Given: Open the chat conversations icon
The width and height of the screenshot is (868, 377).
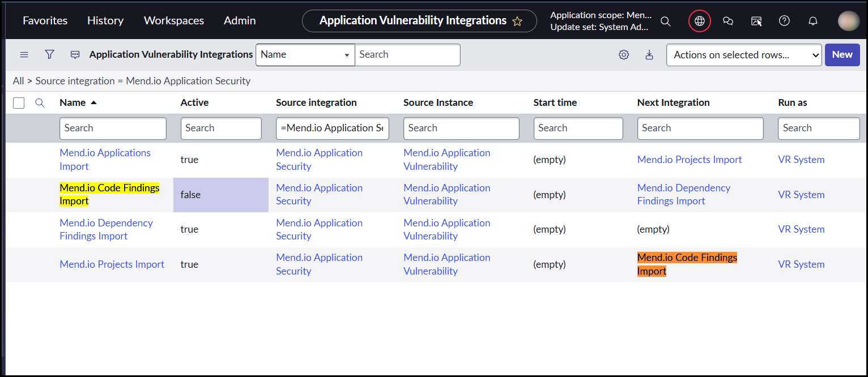Looking at the screenshot, I should pos(728,21).
